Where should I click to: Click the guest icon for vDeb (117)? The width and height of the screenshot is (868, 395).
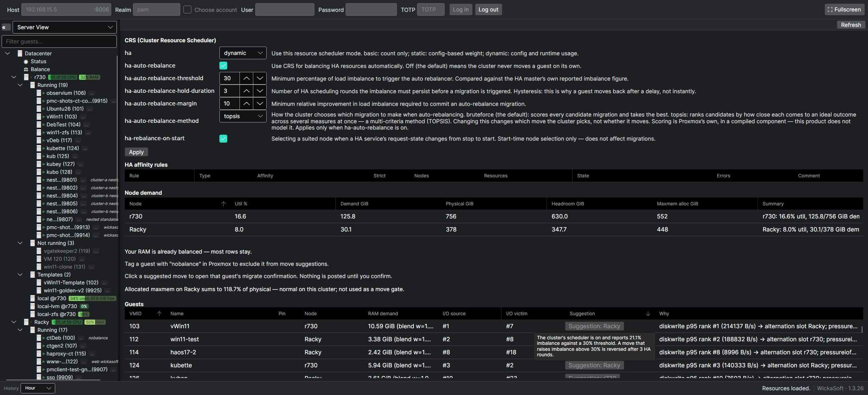point(39,140)
